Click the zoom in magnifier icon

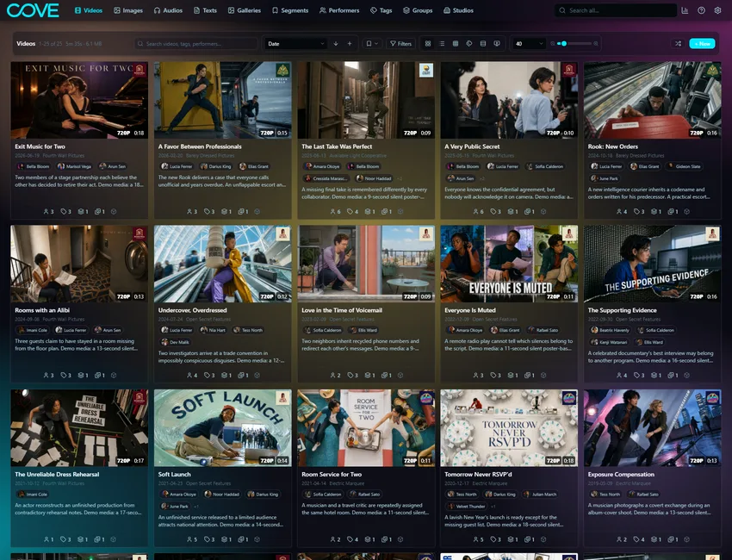coord(596,43)
